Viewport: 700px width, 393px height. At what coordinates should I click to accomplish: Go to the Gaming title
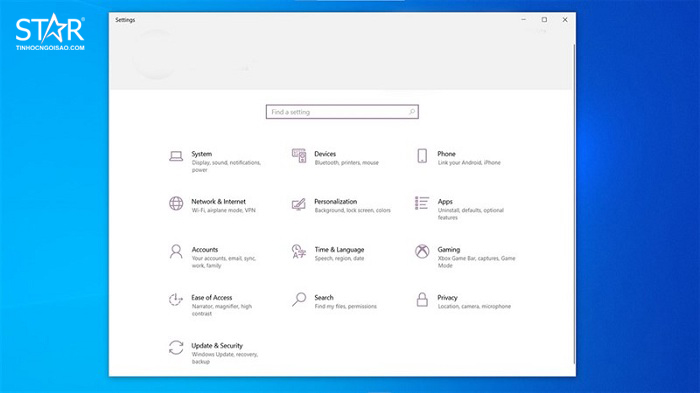click(449, 250)
